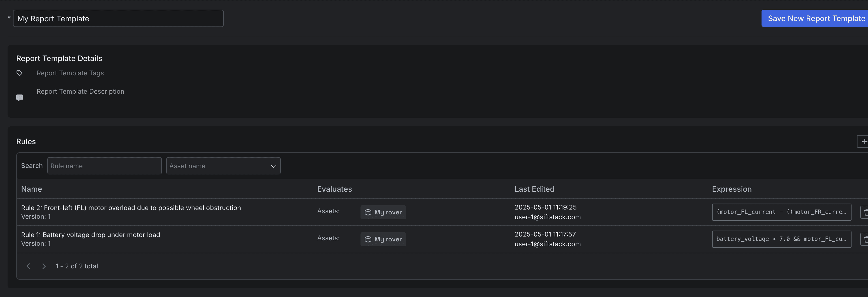The width and height of the screenshot is (868, 297).
Task: Click the Evaluates column header
Action: (x=335, y=189)
